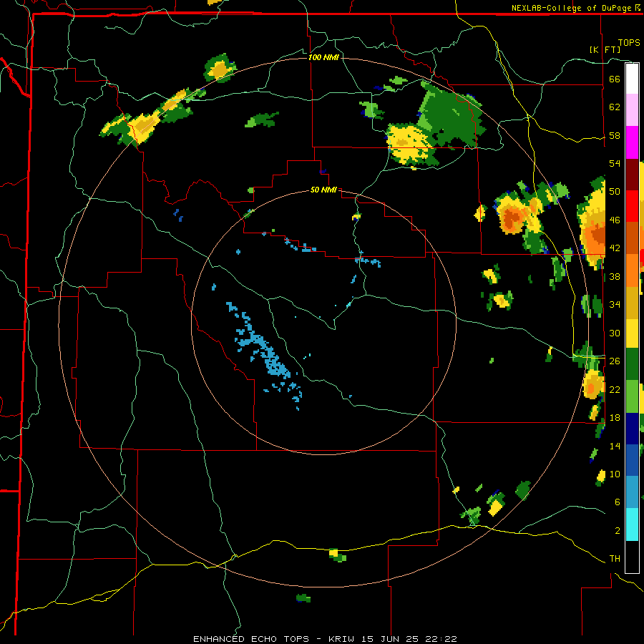Click the 22 scale value label

615,389
